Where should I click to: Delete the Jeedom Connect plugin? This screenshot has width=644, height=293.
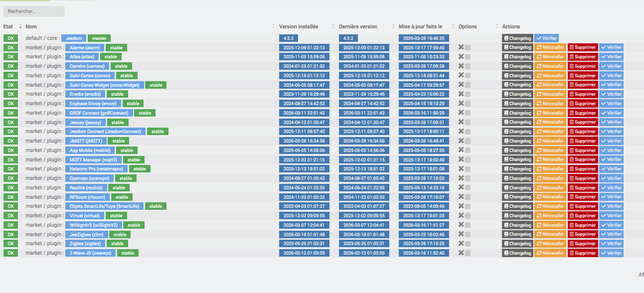click(x=583, y=132)
